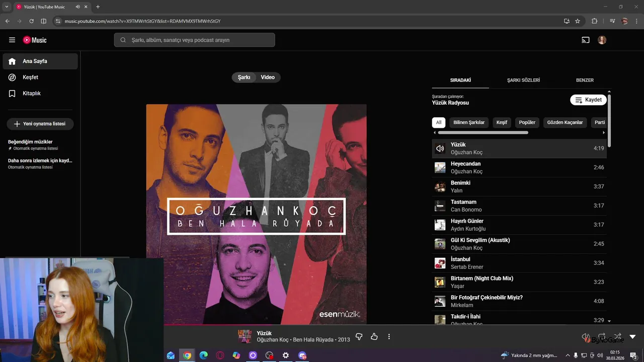Like the song Yüzük

pos(374,337)
